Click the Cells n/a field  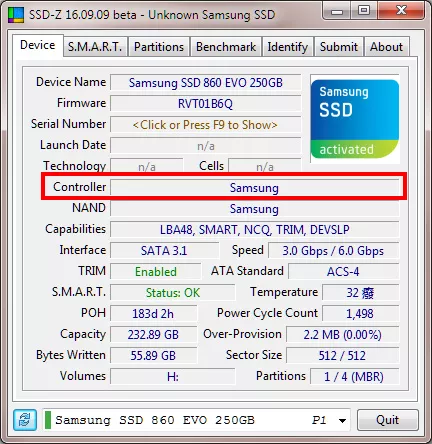point(265,166)
